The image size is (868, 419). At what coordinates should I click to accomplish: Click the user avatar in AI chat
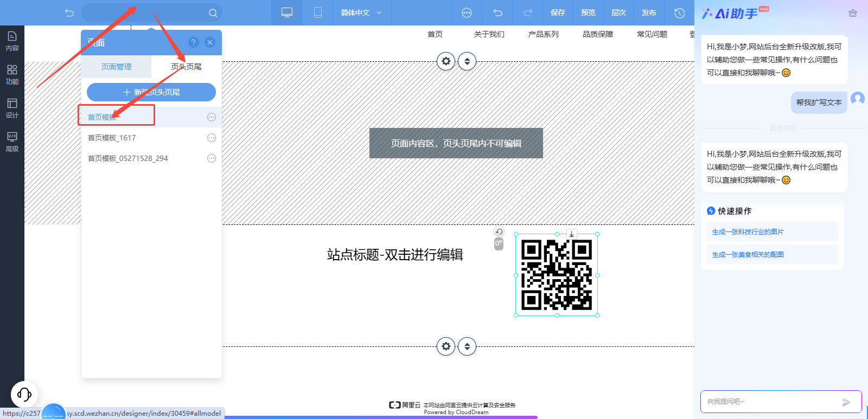pos(858,99)
